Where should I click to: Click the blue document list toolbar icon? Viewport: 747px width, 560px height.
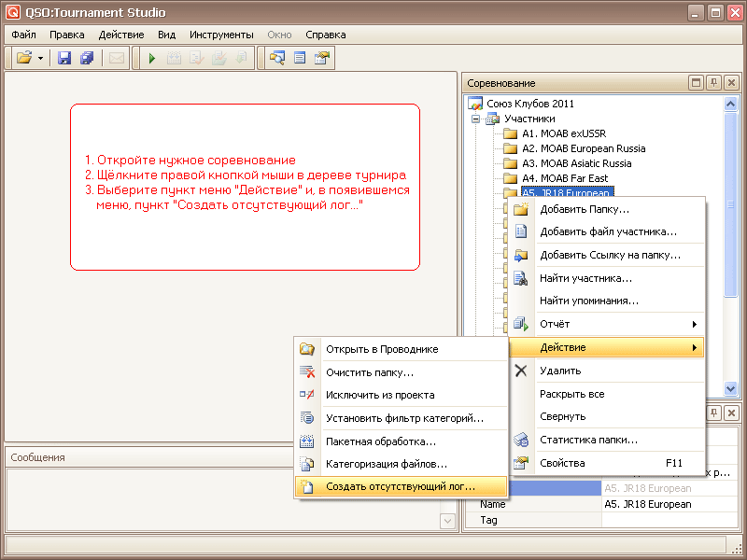click(300, 58)
